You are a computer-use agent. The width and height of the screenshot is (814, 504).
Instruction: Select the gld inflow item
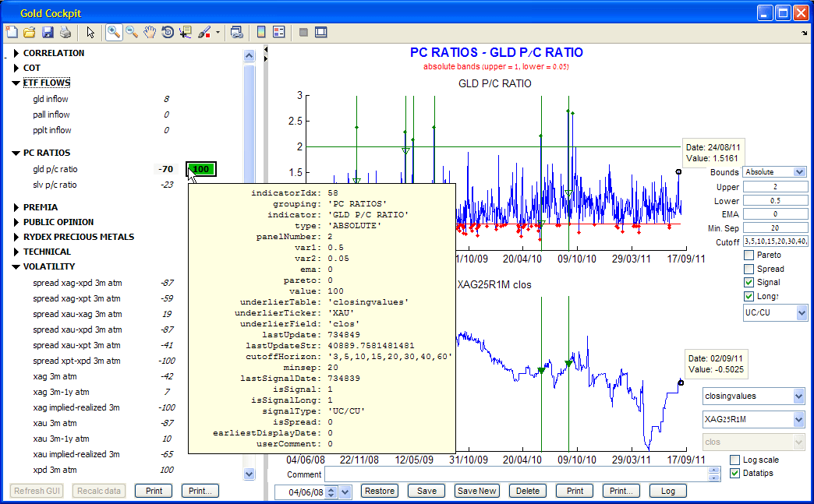(x=50, y=99)
